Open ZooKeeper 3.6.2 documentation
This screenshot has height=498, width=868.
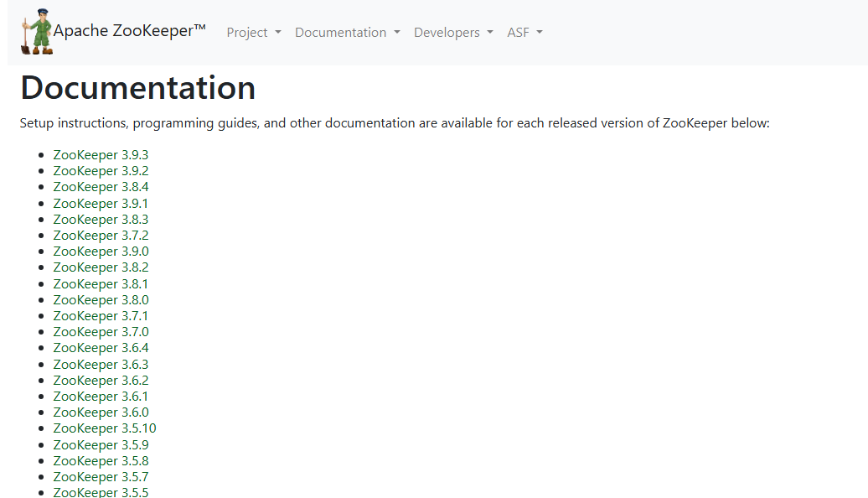coord(101,381)
